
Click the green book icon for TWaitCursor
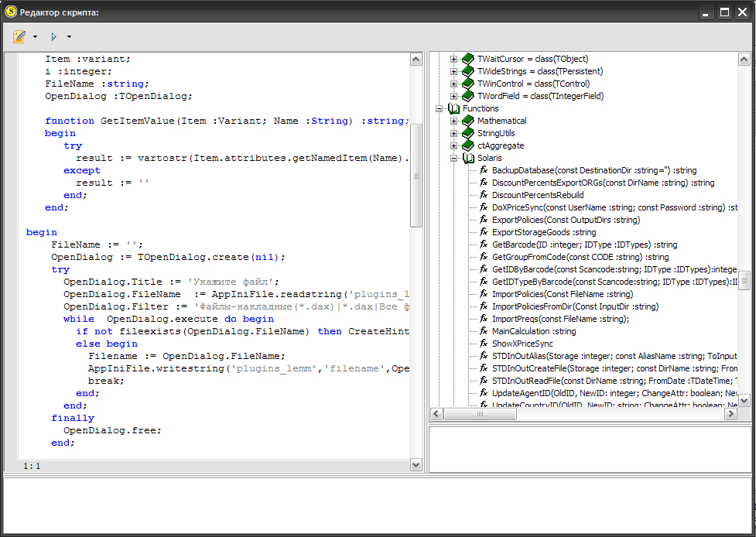[467, 59]
